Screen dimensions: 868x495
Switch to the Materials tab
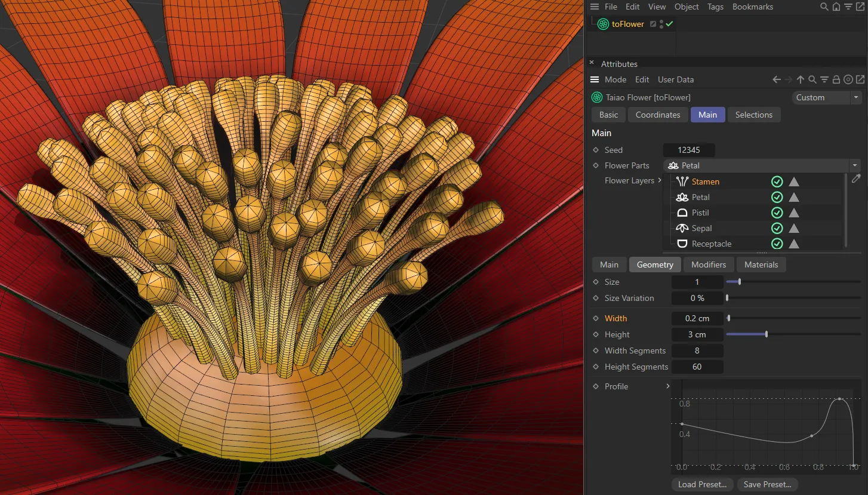click(x=761, y=265)
